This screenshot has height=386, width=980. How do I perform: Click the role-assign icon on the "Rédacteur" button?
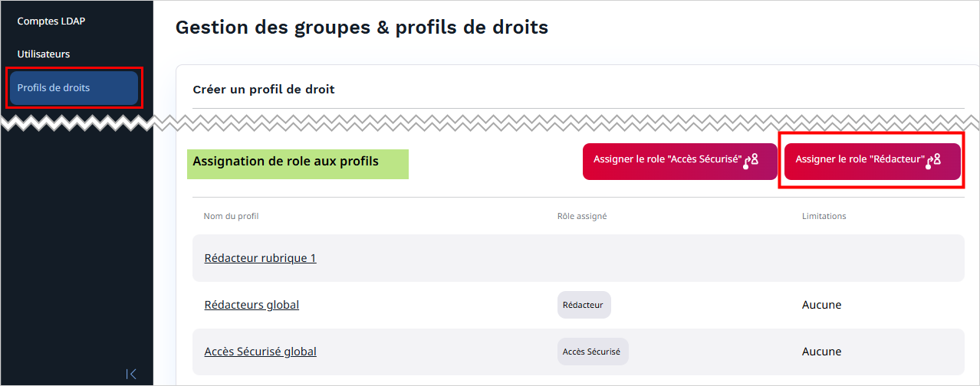pyautogui.click(x=933, y=161)
